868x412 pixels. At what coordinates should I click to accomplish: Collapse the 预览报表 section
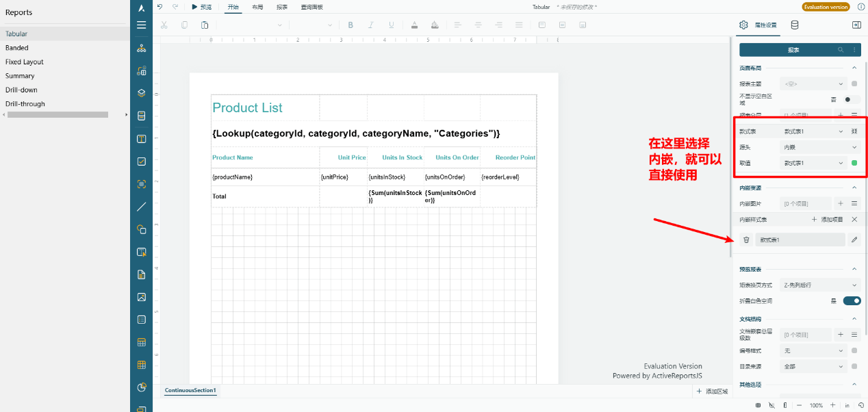854,269
